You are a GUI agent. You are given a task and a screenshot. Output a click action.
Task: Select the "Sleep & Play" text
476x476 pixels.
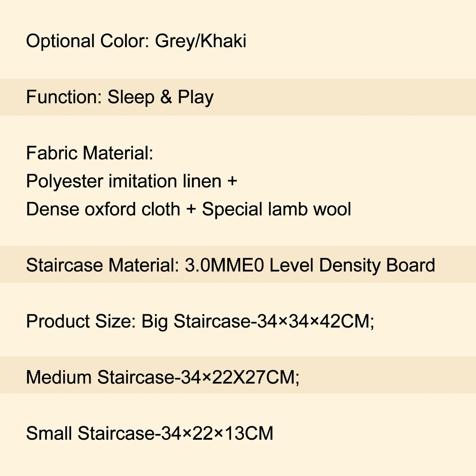pyautogui.click(x=160, y=97)
